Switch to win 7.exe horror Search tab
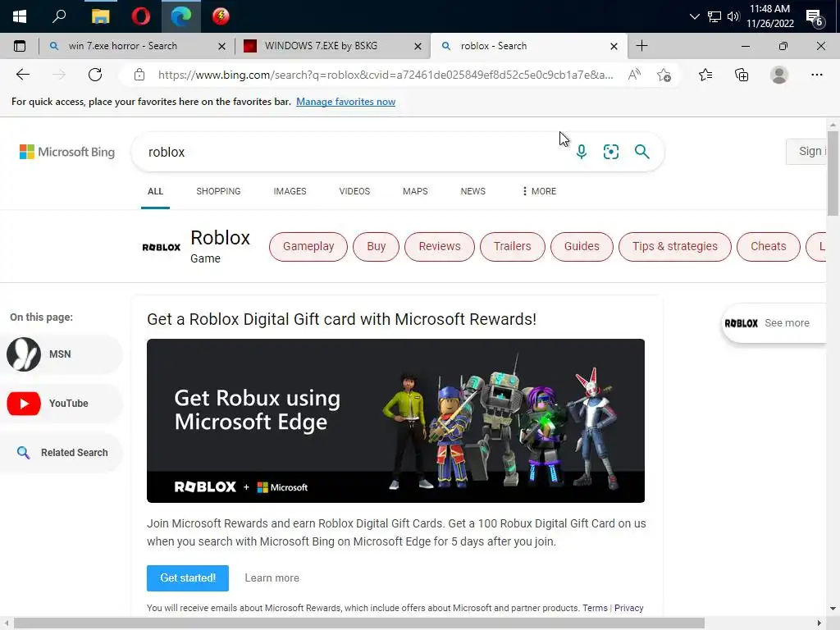This screenshot has height=630, width=840. click(123, 46)
